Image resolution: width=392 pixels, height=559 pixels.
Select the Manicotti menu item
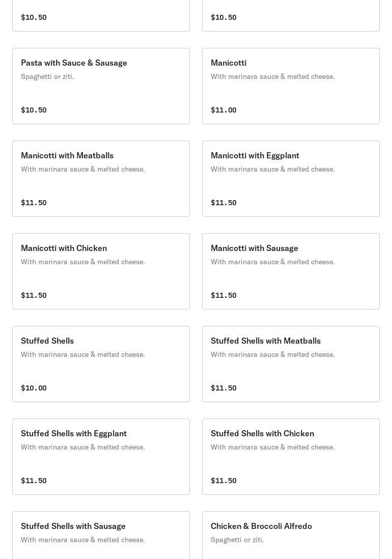tap(291, 86)
